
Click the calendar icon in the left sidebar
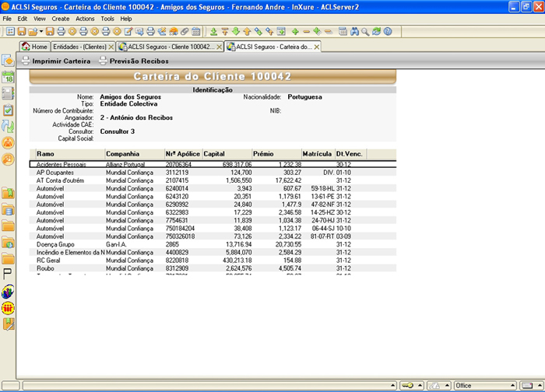tap(9, 77)
